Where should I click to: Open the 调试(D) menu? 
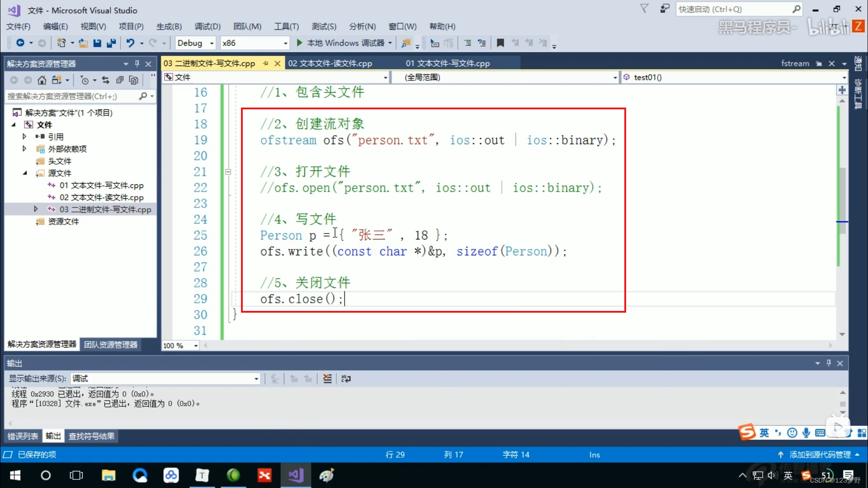coord(208,27)
